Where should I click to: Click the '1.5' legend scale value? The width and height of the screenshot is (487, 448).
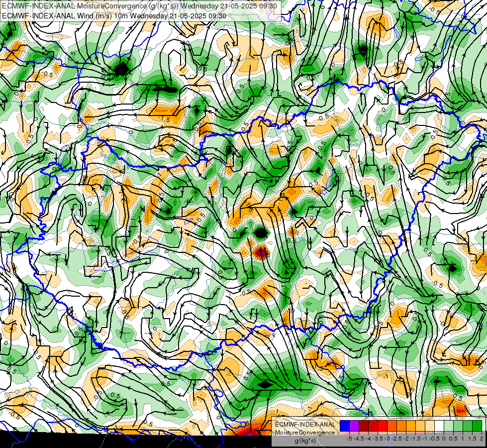(x=472, y=439)
